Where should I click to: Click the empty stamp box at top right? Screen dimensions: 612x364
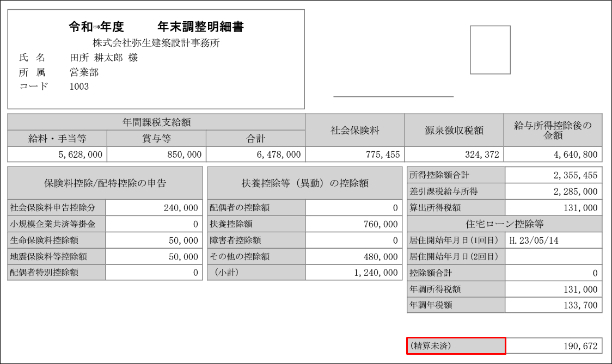coord(490,50)
